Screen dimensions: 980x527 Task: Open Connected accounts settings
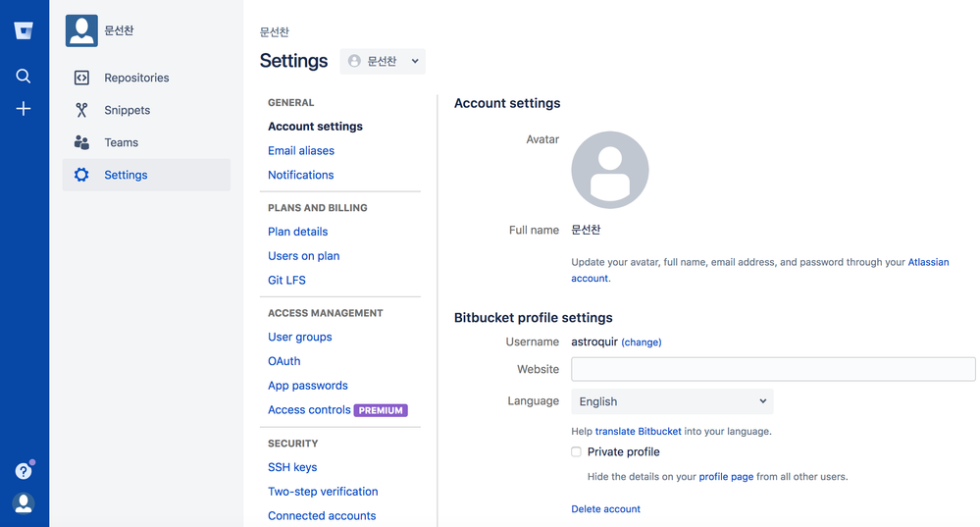322,516
